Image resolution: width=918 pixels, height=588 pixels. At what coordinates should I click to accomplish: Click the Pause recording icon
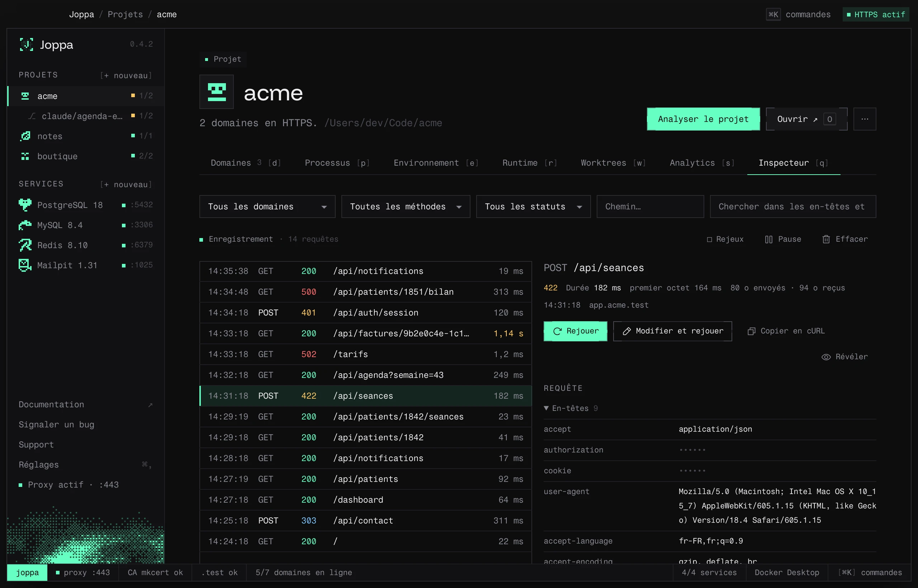tap(769, 240)
